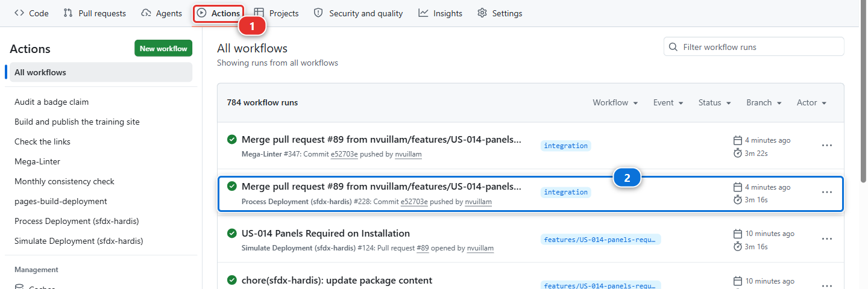Click the Insights graph icon

click(x=423, y=13)
